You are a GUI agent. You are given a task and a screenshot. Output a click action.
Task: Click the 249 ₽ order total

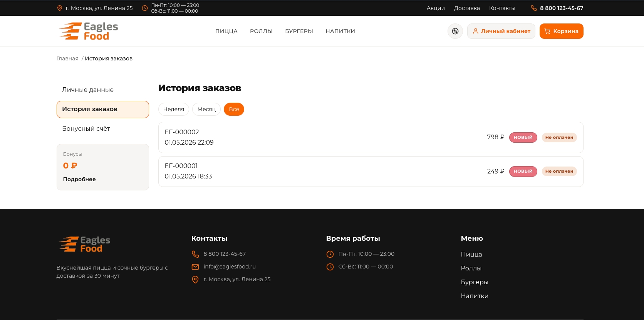click(x=496, y=172)
